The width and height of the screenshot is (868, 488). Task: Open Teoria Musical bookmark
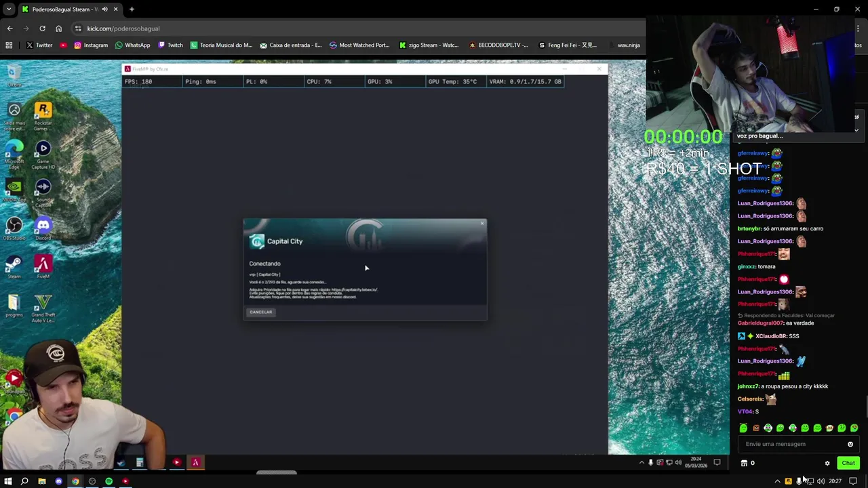coord(221,45)
